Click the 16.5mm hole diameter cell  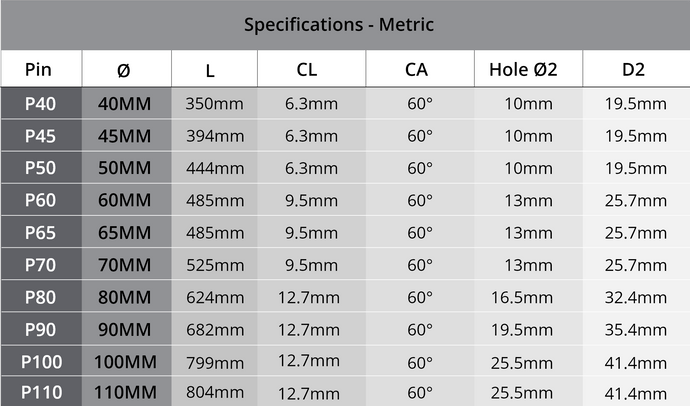[528, 297]
